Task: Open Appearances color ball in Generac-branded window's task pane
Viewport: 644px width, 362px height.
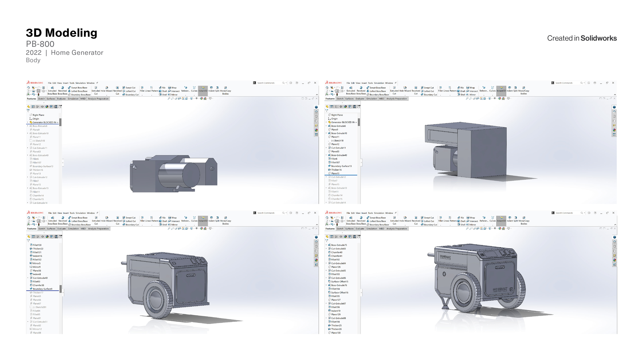Action: [614, 260]
